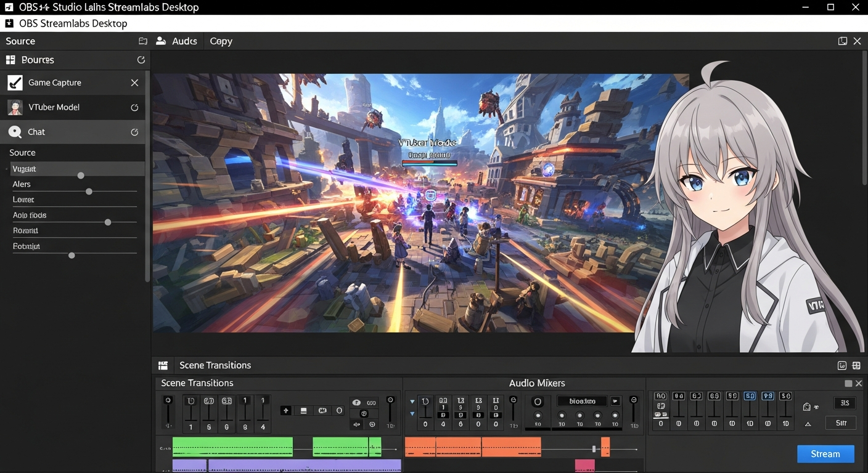Remove Game Capture with its X icon
The width and height of the screenshot is (868, 473).
click(x=134, y=83)
